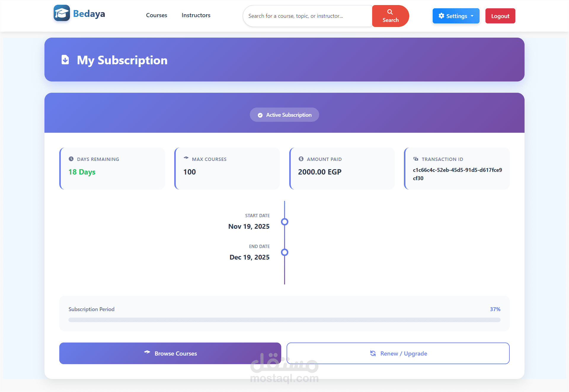Click the Bedaya brand name link

click(x=89, y=14)
